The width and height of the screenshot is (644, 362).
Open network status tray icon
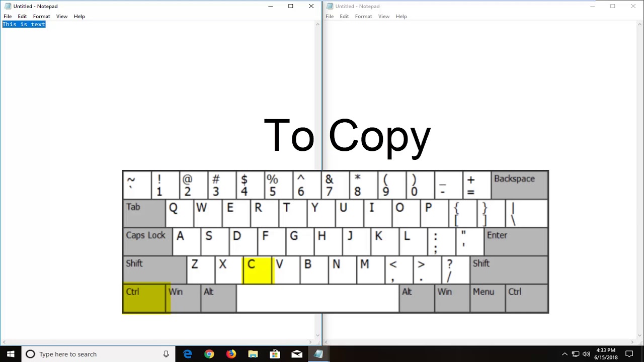click(576, 354)
